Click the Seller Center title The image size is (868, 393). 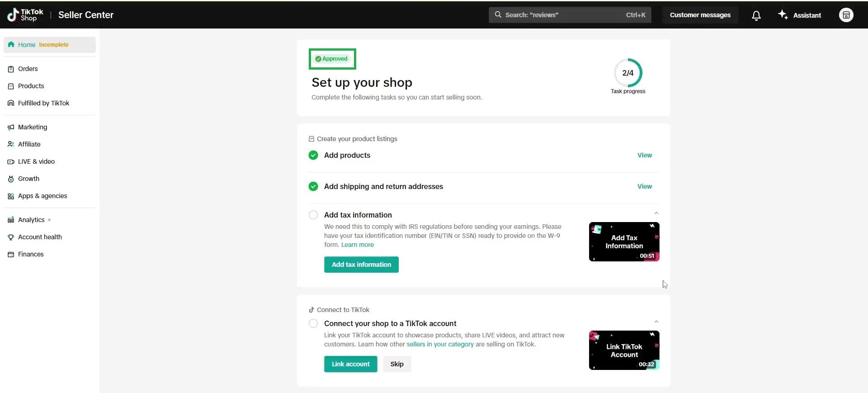pos(86,15)
